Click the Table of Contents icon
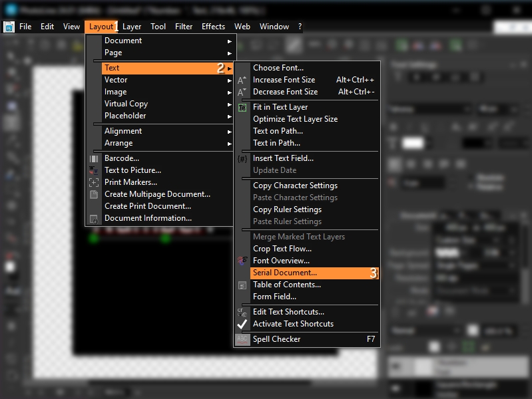This screenshot has height=399, width=532. coord(242,285)
